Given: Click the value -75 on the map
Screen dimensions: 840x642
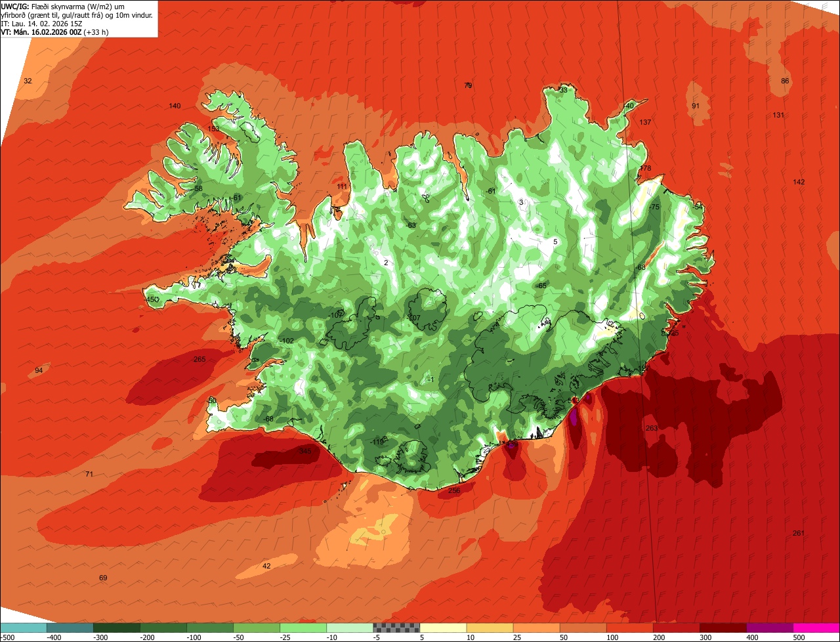Looking at the screenshot, I should 653,207.
